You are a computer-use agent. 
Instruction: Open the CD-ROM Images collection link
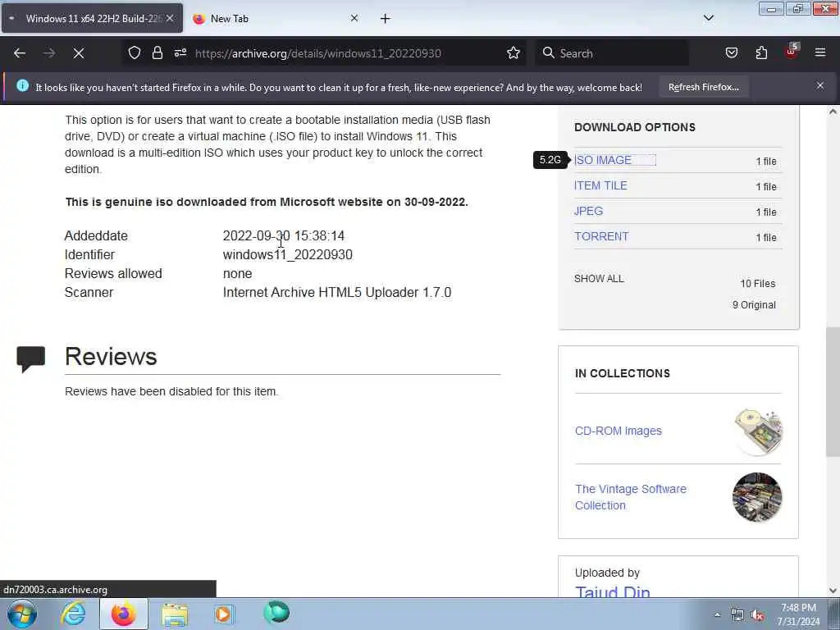[x=619, y=431]
